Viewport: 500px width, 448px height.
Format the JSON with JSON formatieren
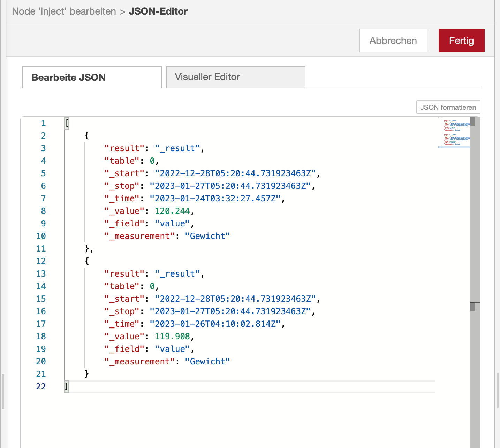click(448, 107)
